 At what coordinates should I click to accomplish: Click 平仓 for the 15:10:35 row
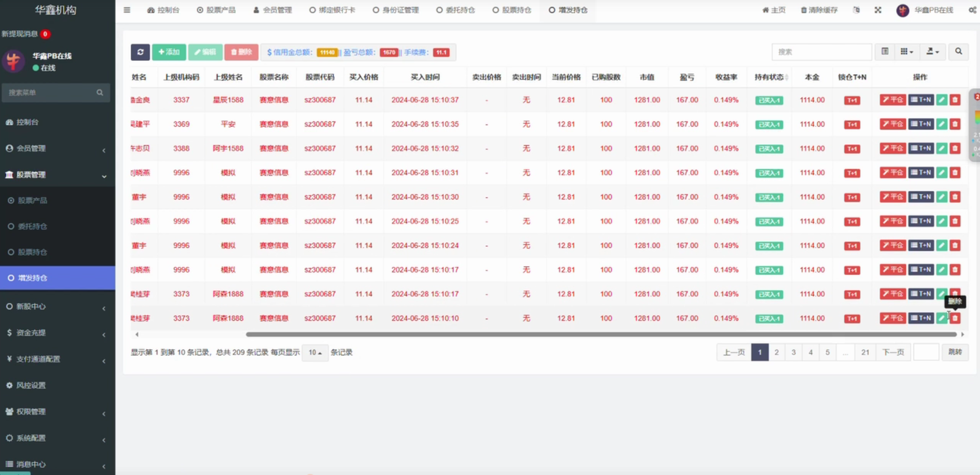point(892,124)
